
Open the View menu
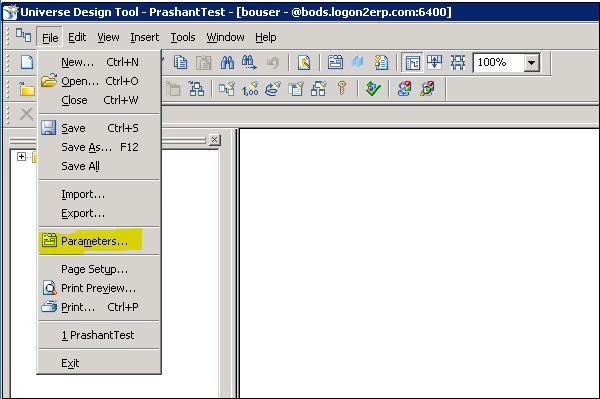point(108,37)
